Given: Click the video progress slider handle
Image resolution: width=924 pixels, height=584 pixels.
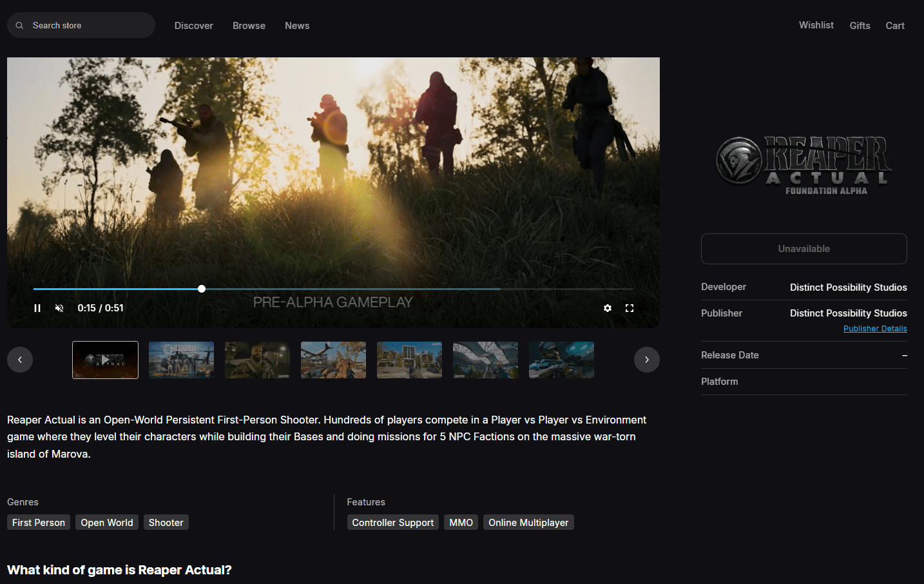Looking at the screenshot, I should pyautogui.click(x=202, y=289).
